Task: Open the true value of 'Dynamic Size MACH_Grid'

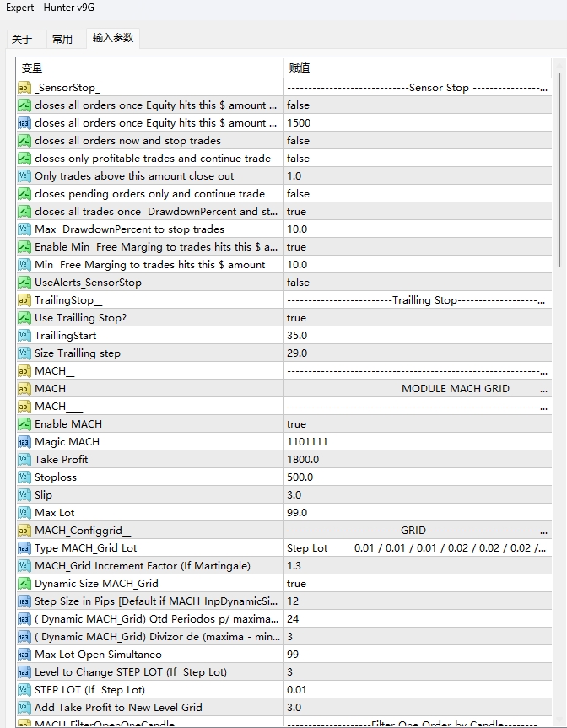Action: pyautogui.click(x=418, y=584)
